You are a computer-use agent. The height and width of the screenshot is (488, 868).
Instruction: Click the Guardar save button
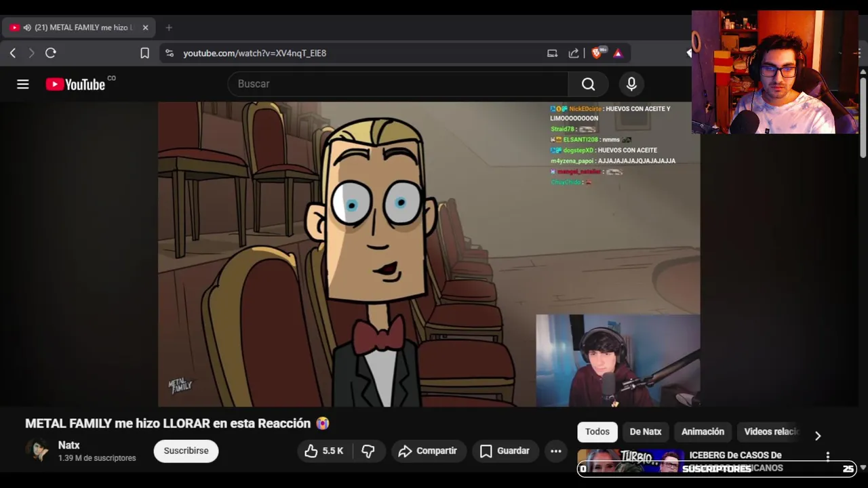click(x=505, y=451)
